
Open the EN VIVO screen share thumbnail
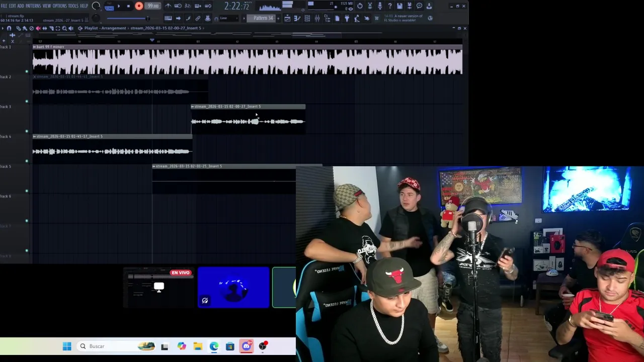tap(159, 287)
